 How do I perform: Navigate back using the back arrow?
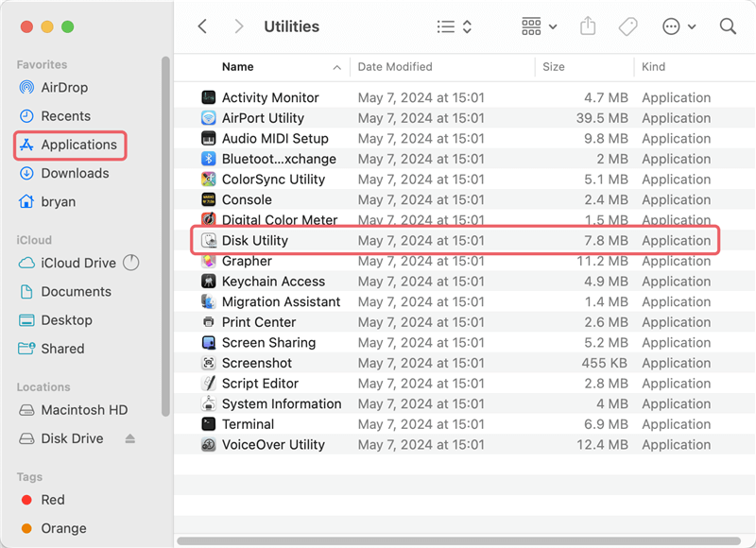(202, 26)
